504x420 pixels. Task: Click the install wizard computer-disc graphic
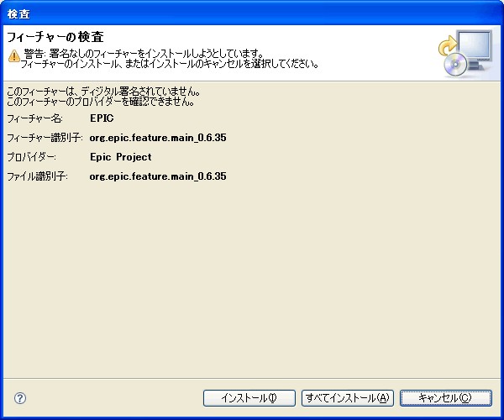tap(465, 54)
